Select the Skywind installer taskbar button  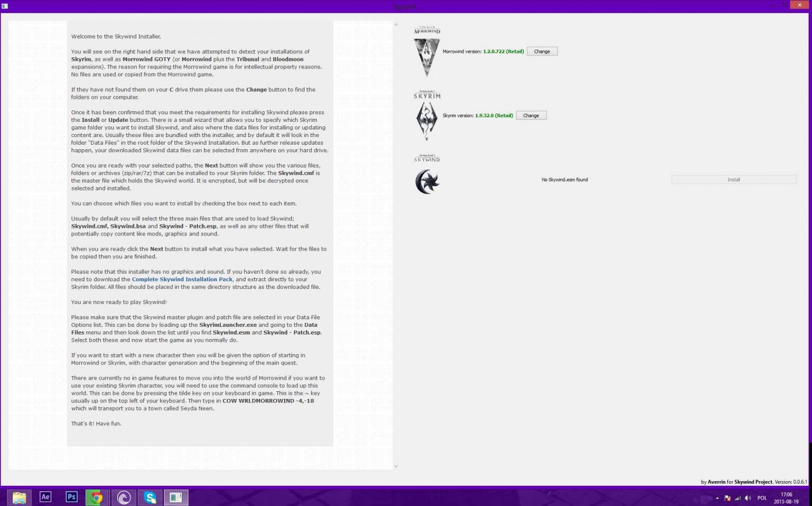pyautogui.click(x=176, y=497)
